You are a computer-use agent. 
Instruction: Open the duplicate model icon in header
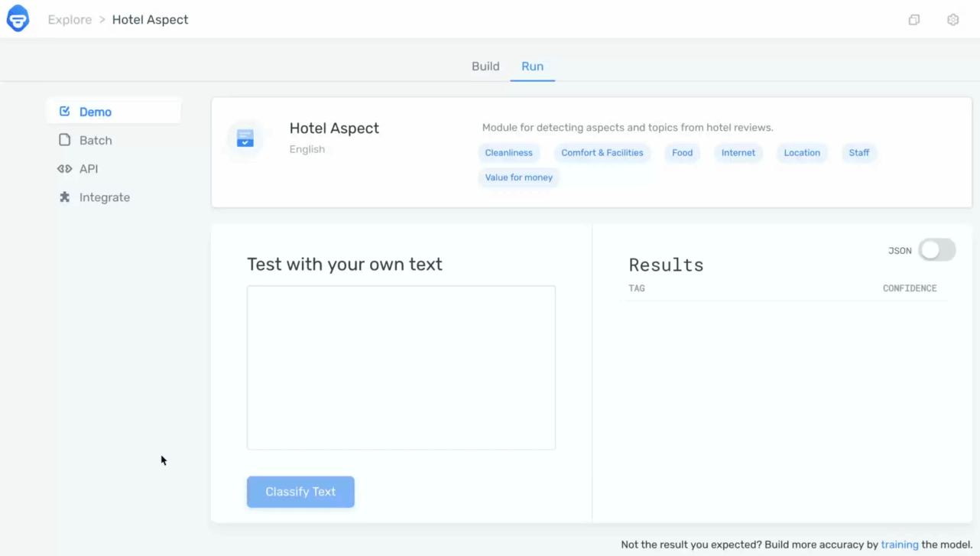(x=913, y=20)
